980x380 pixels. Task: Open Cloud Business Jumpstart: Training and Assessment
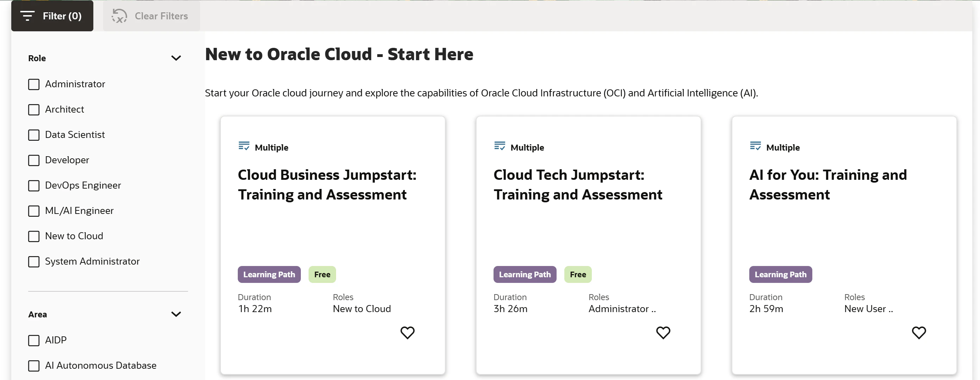pyautogui.click(x=327, y=185)
